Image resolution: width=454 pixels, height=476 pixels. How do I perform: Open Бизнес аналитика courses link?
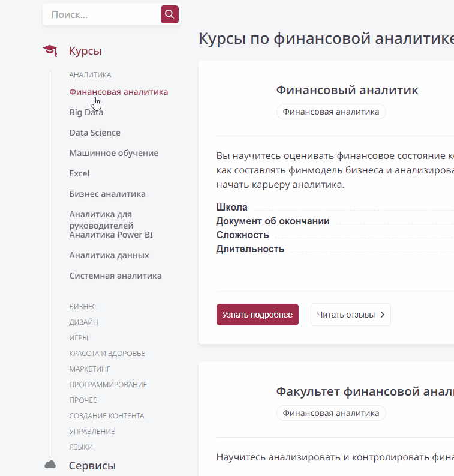pyautogui.click(x=107, y=194)
